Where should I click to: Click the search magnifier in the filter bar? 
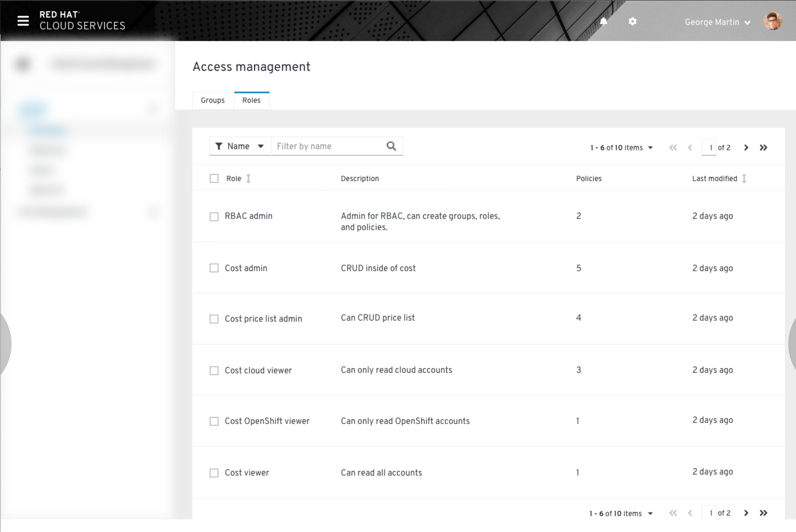[391, 146]
